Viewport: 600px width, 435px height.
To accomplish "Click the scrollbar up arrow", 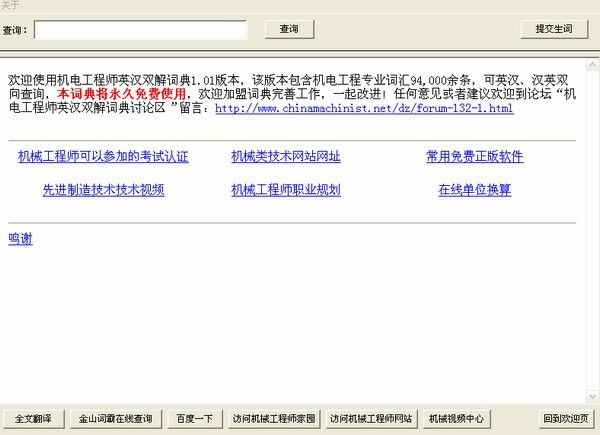I will coord(592,65).
